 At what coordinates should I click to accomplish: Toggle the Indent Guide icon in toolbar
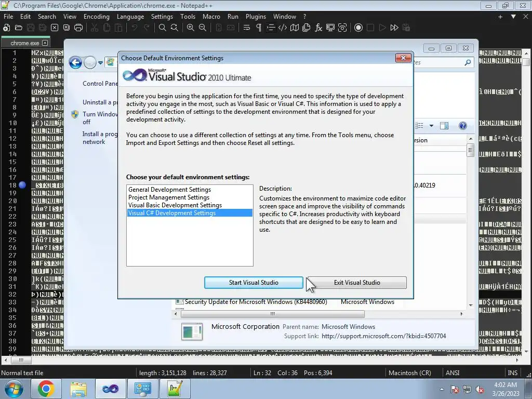tap(270, 28)
